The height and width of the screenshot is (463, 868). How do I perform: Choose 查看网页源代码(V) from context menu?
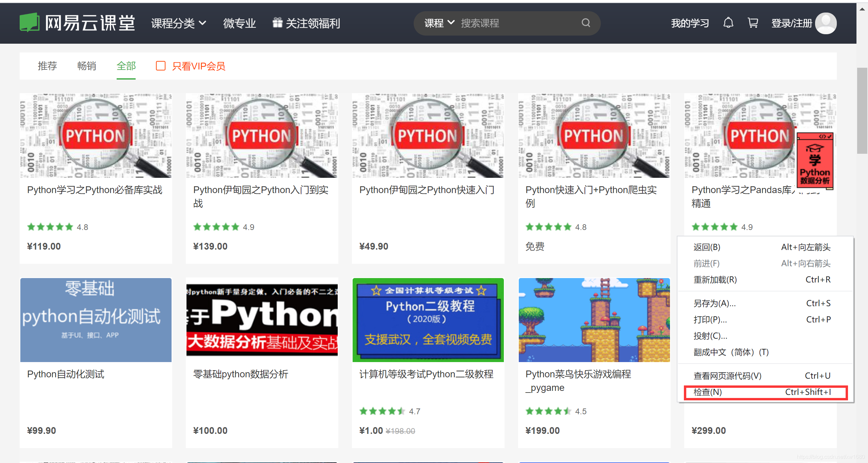pos(727,376)
